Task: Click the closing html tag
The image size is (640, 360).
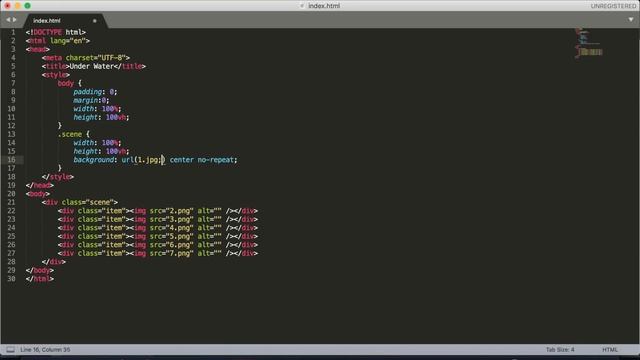Action: pos(40,279)
